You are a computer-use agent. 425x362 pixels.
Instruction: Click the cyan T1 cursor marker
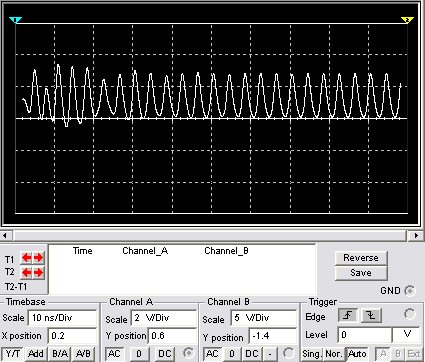15,20
